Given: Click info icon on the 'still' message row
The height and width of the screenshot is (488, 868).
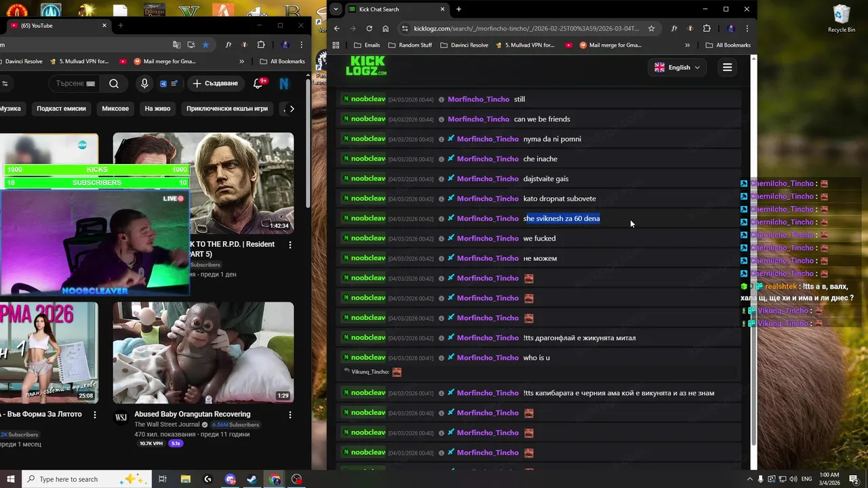Looking at the screenshot, I should point(441,100).
